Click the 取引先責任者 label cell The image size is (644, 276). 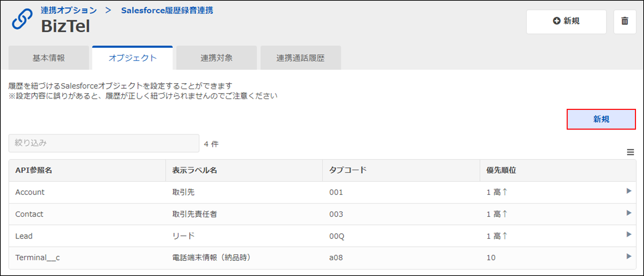(194, 214)
